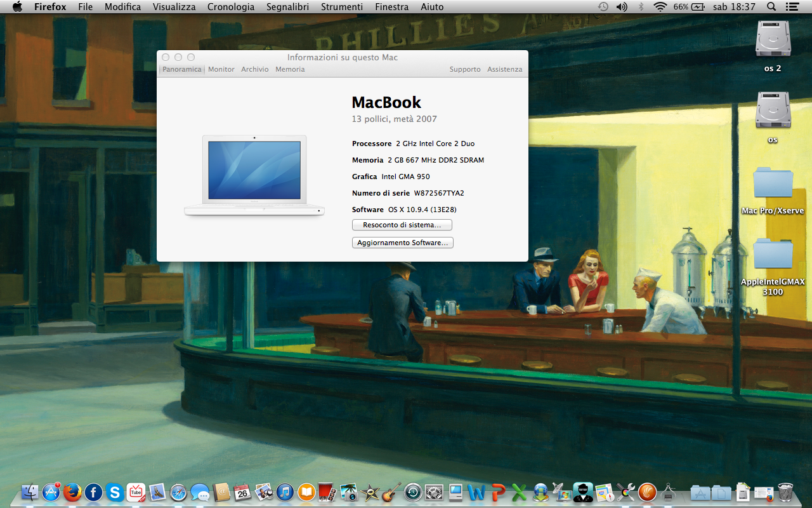Open Calendar showing 26 in Dock
This screenshot has width=812, height=508.
pos(242,492)
